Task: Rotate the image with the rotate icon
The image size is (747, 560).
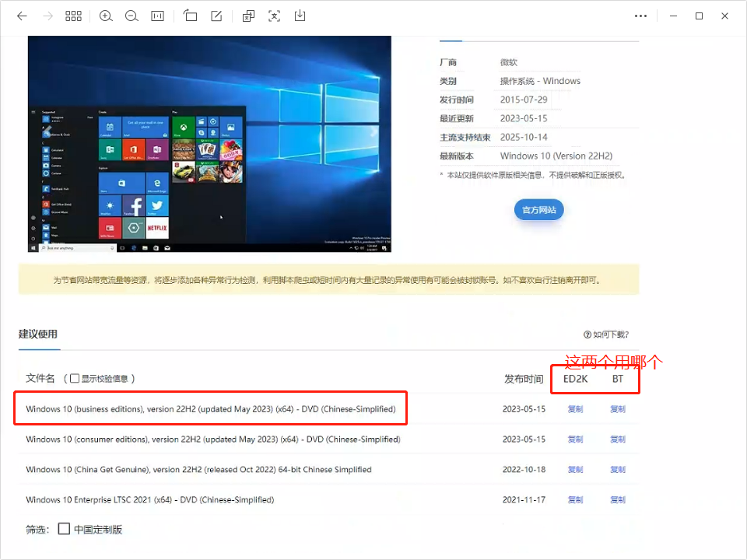Action: (190, 16)
